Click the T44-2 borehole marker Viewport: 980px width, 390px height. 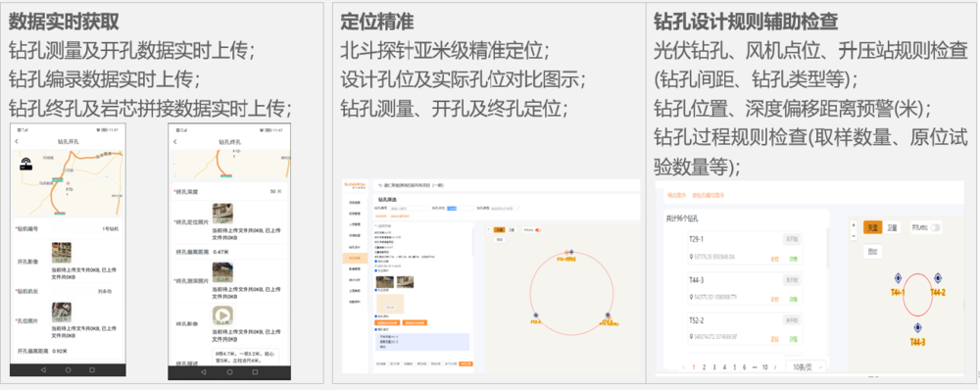(938, 277)
